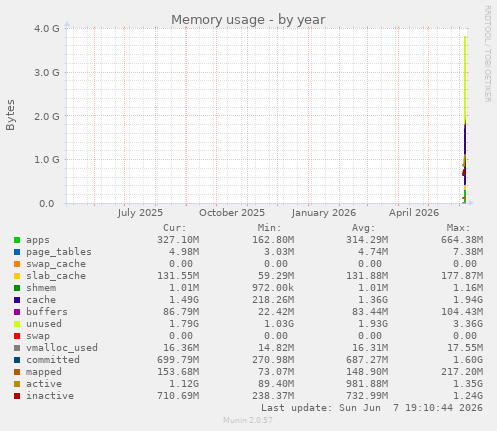Click the January 2026 axis label
Screen dimensions: 497x431
pyautogui.click(x=324, y=213)
